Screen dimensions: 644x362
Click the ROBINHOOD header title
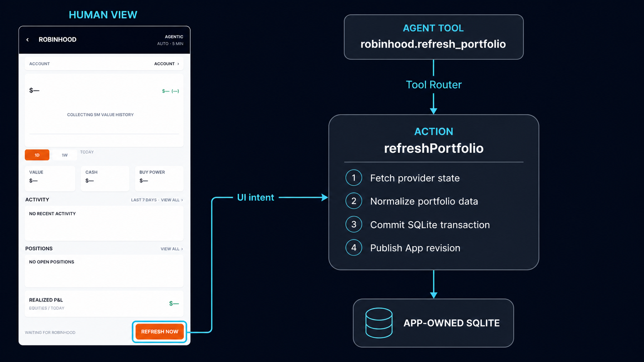(x=57, y=40)
